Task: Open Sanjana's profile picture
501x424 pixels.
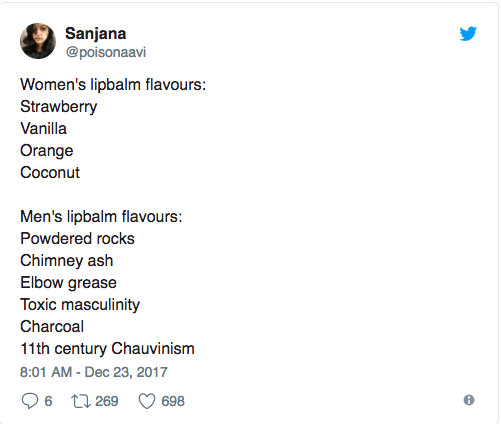Action: pos(38,41)
